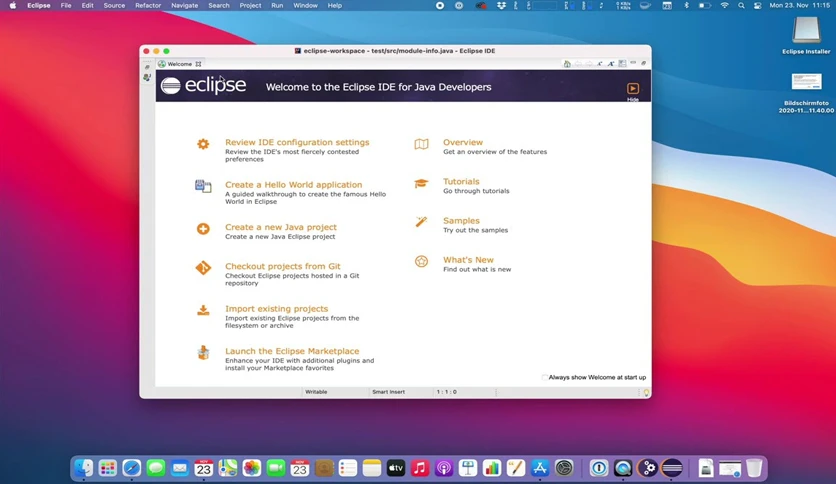Minimize the Welcome view

(633, 63)
